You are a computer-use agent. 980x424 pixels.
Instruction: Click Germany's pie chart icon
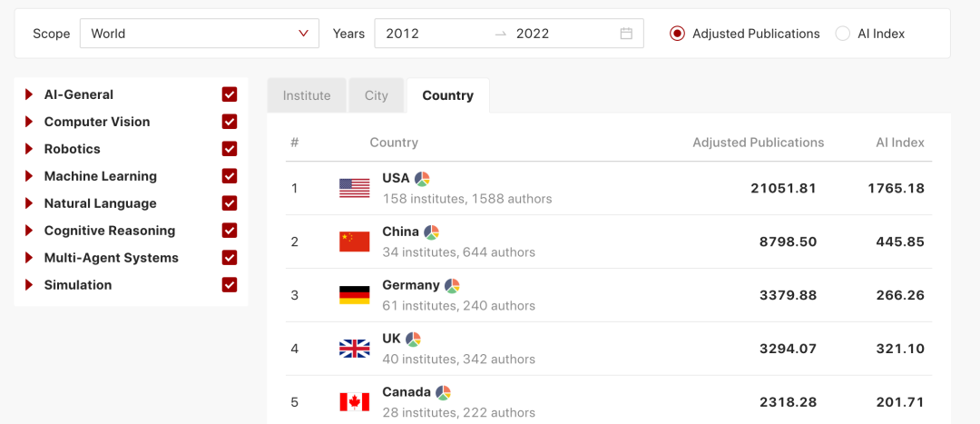tap(452, 285)
